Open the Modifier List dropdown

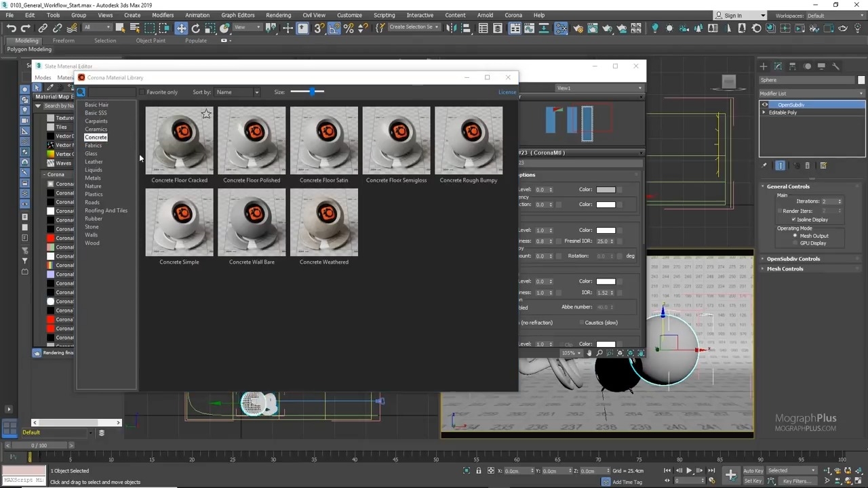click(x=812, y=94)
